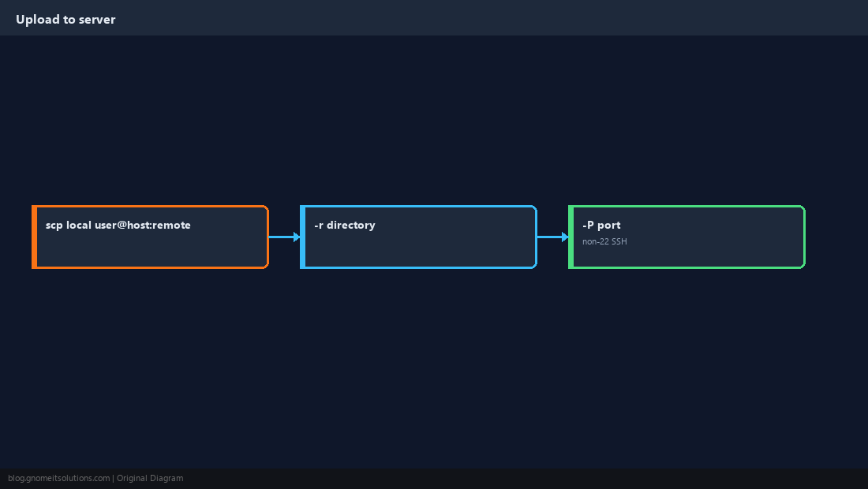This screenshot has height=489, width=868.
Task: Click the 'Upload to server' title
Action: [65, 20]
